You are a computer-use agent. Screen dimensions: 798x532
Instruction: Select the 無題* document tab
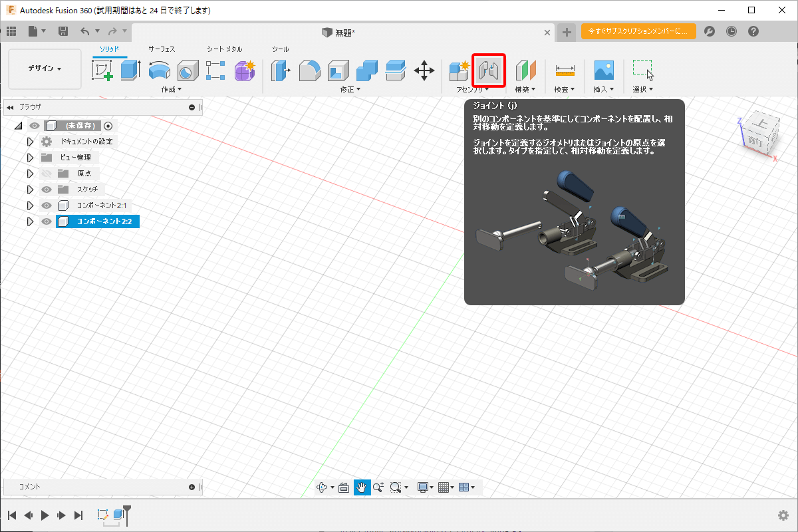343,32
